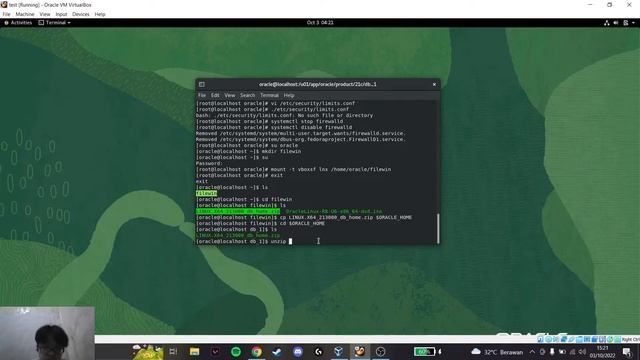640x360 pixels.
Task: Click the VirtualBox hard disk status icon
Action: pos(540,339)
